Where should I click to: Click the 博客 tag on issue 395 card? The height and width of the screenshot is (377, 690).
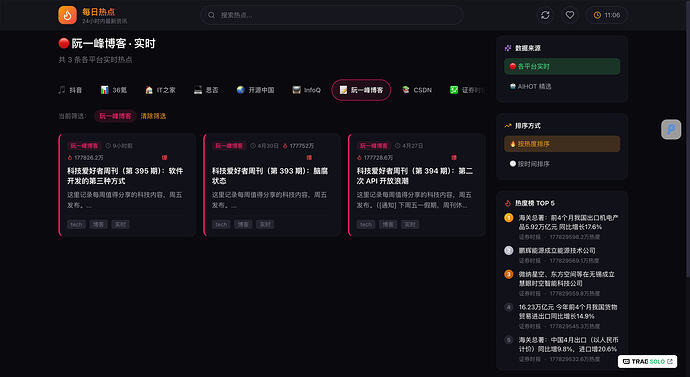pyautogui.click(x=98, y=224)
